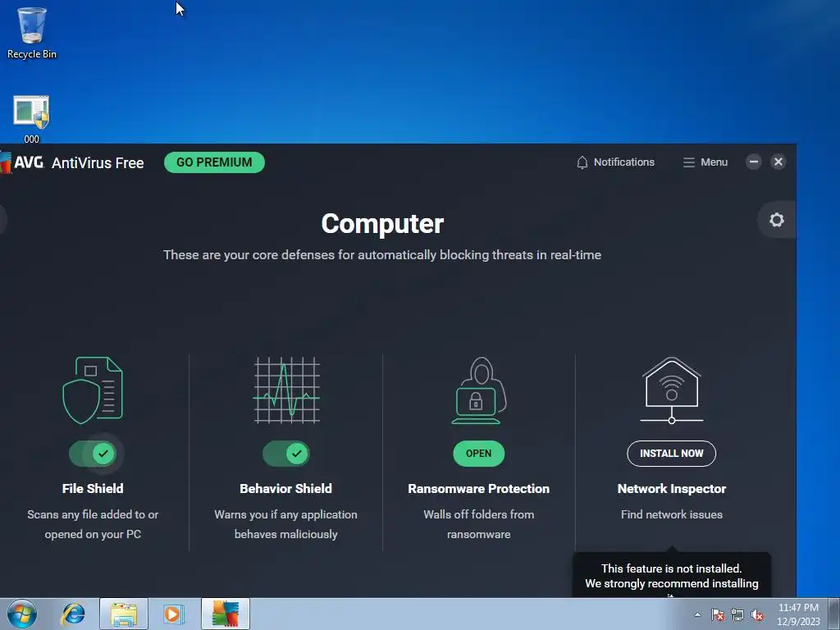
Task: Click the Ransomware Protection heading
Action: tap(478, 489)
